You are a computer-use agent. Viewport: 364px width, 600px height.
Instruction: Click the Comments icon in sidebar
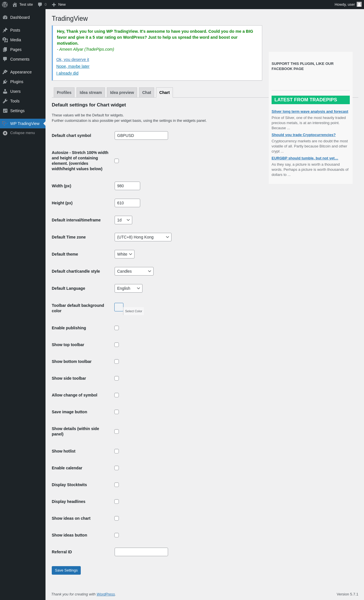(x=5, y=59)
